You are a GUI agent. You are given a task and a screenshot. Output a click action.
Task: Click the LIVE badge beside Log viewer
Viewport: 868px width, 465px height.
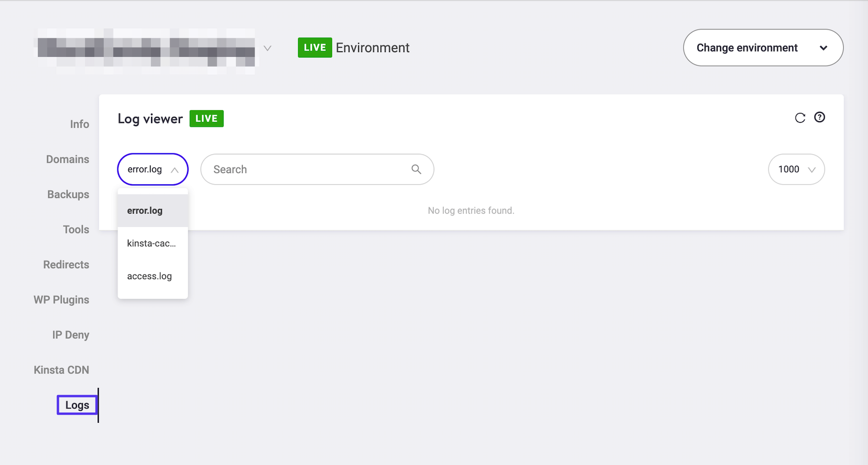206,118
